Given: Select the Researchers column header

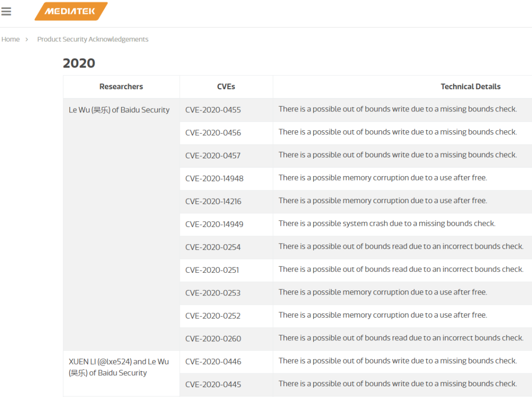Looking at the screenshot, I should tap(121, 87).
